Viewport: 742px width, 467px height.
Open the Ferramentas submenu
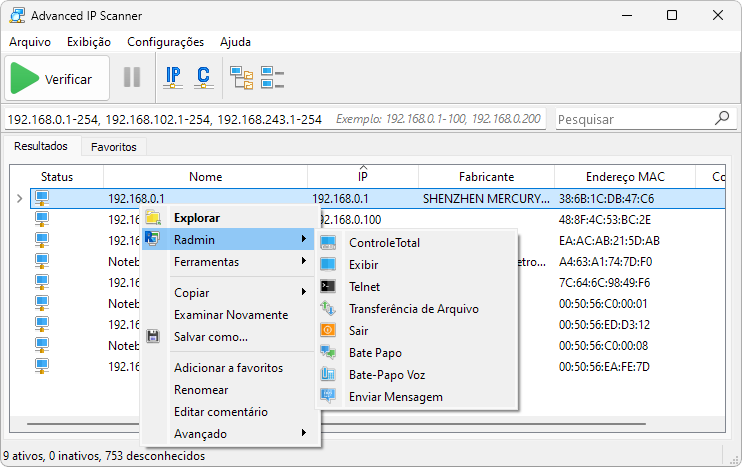click(x=206, y=262)
